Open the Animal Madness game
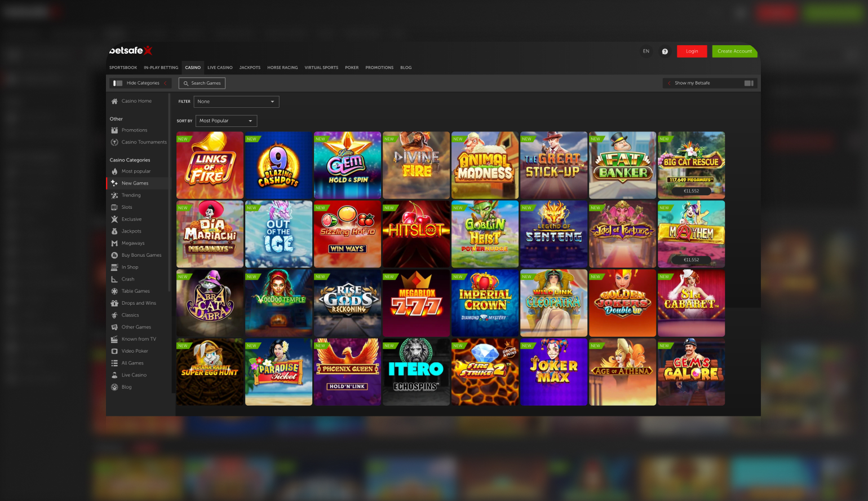868x501 pixels. click(485, 165)
